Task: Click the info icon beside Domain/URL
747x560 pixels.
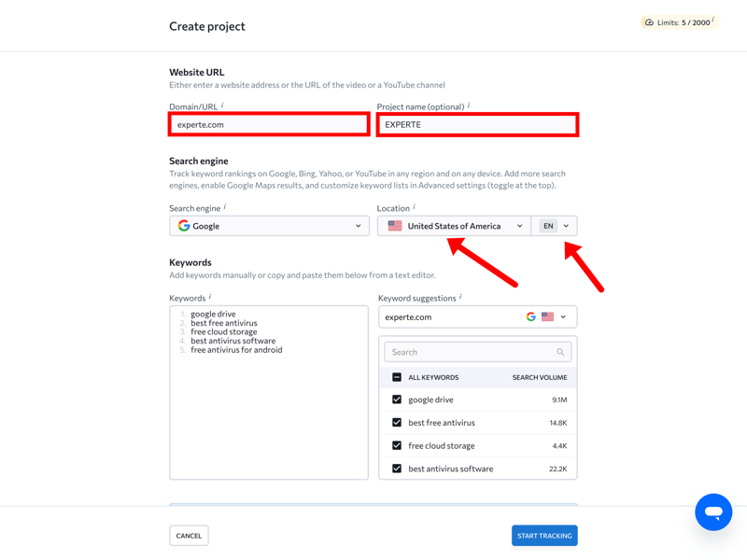Action: point(222,105)
